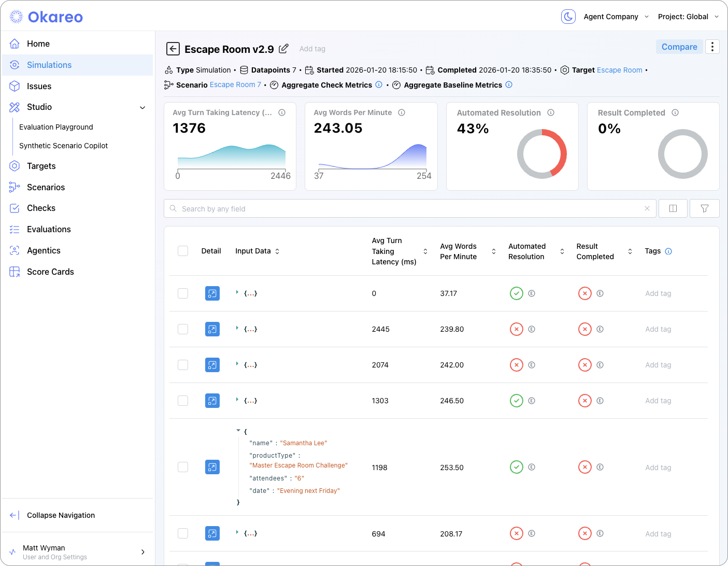Viewport: 728px width, 566px height.
Task: Open the dark mode moon icon
Action: pyautogui.click(x=568, y=16)
